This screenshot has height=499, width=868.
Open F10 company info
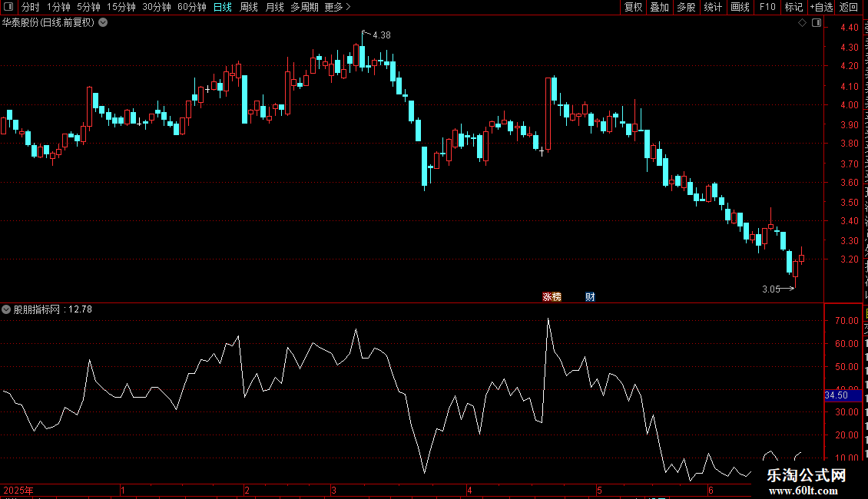767,7
